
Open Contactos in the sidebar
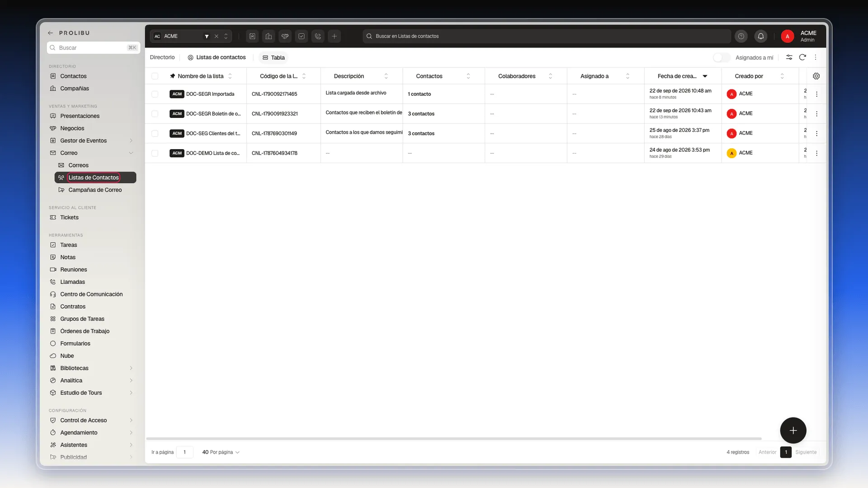coord(73,76)
